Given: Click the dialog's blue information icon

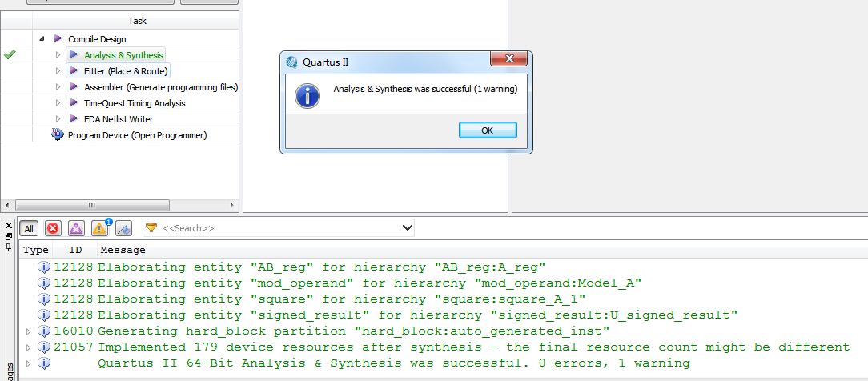Looking at the screenshot, I should pos(307,96).
